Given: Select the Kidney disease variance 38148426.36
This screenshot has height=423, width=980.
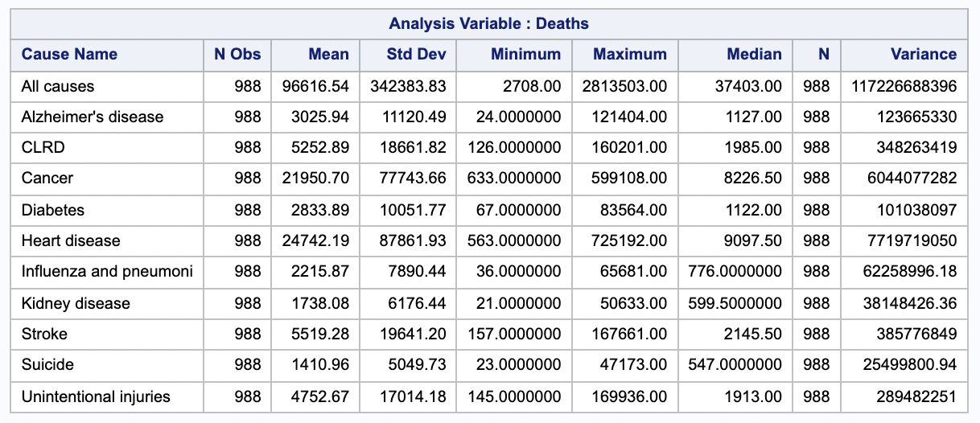Looking at the screenshot, I should (909, 303).
